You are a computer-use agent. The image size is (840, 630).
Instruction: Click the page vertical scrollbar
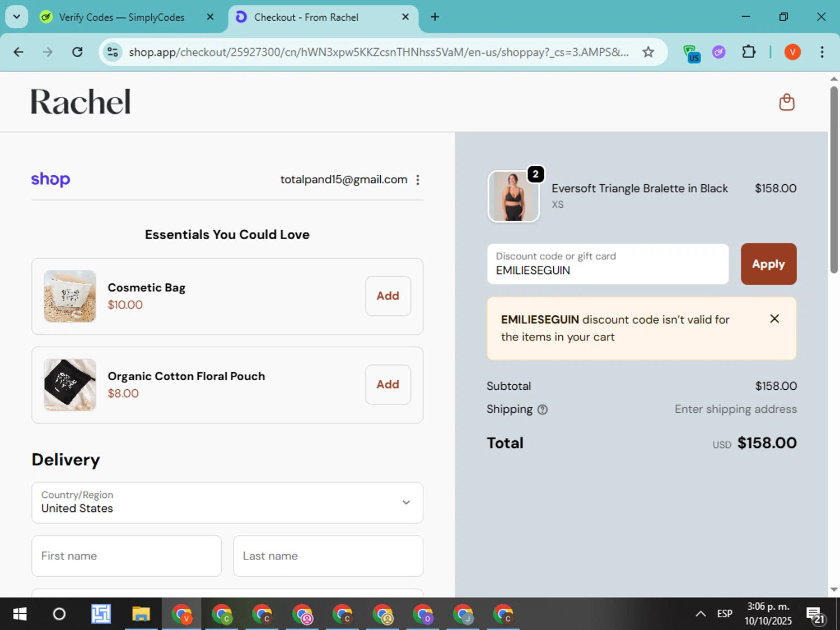coord(834,179)
